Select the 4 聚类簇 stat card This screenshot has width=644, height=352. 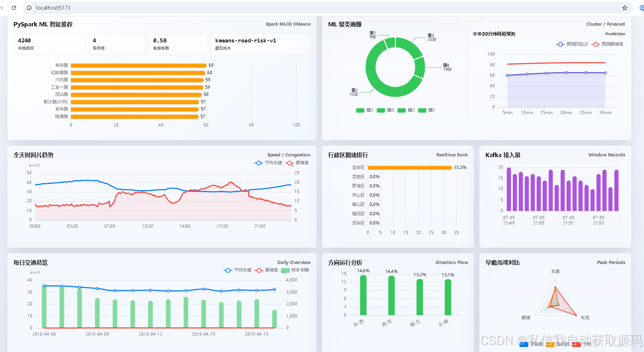pyautogui.click(x=117, y=44)
